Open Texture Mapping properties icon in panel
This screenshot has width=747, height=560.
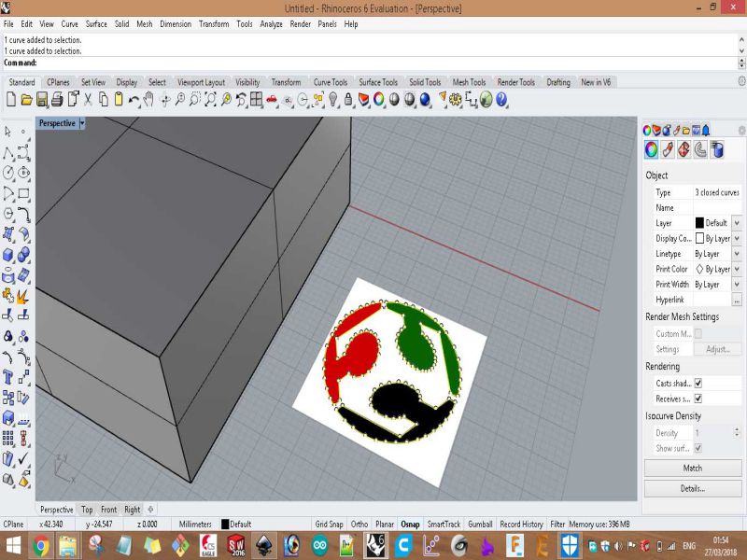click(x=684, y=149)
